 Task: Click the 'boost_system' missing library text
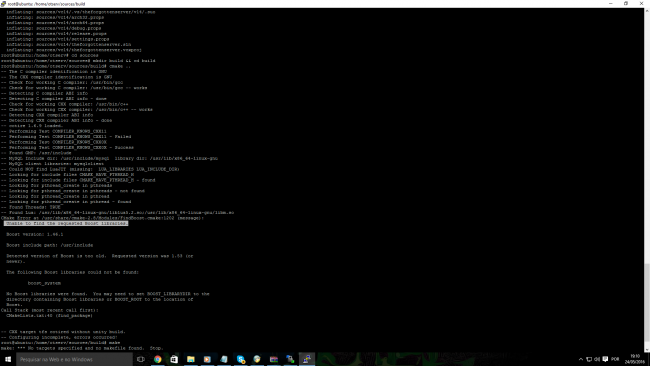click(44, 283)
